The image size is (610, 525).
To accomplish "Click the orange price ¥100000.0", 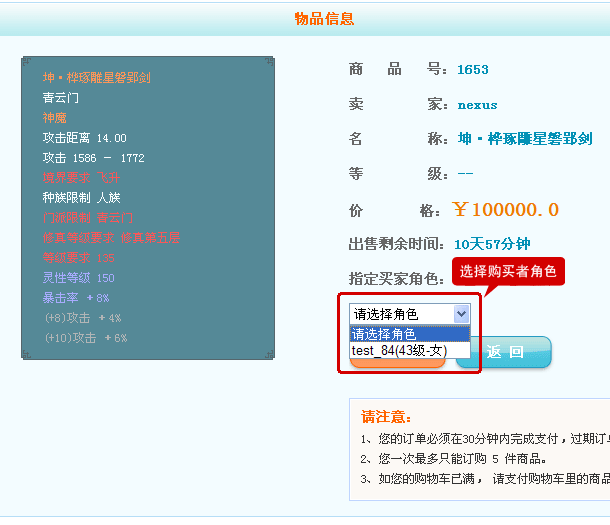I will click(505, 210).
